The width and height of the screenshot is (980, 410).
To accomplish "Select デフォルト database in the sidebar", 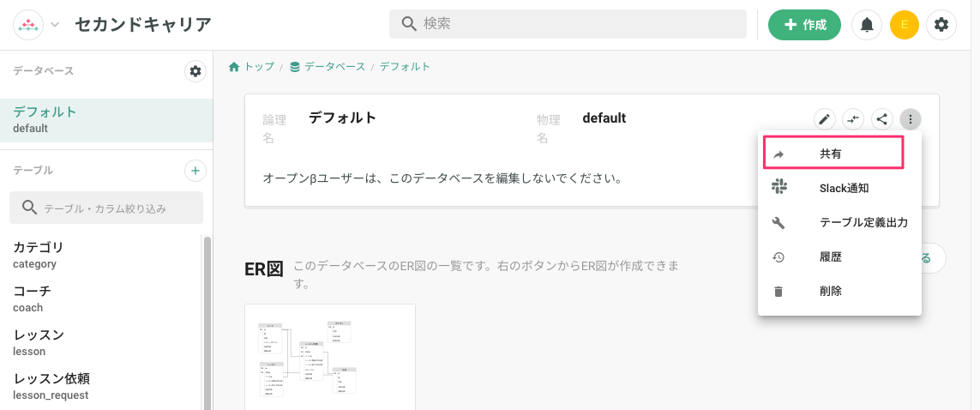I will [x=106, y=120].
